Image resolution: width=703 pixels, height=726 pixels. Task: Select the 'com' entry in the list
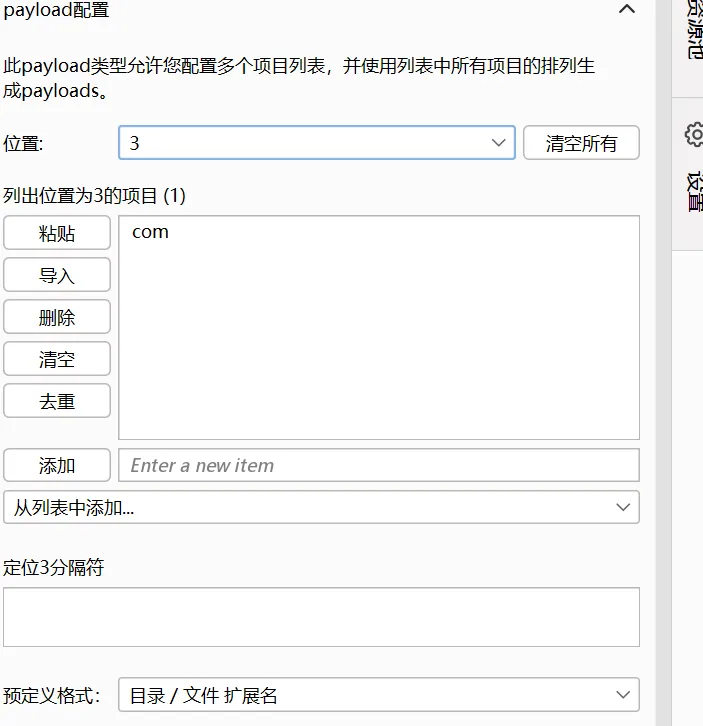pos(150,232)
